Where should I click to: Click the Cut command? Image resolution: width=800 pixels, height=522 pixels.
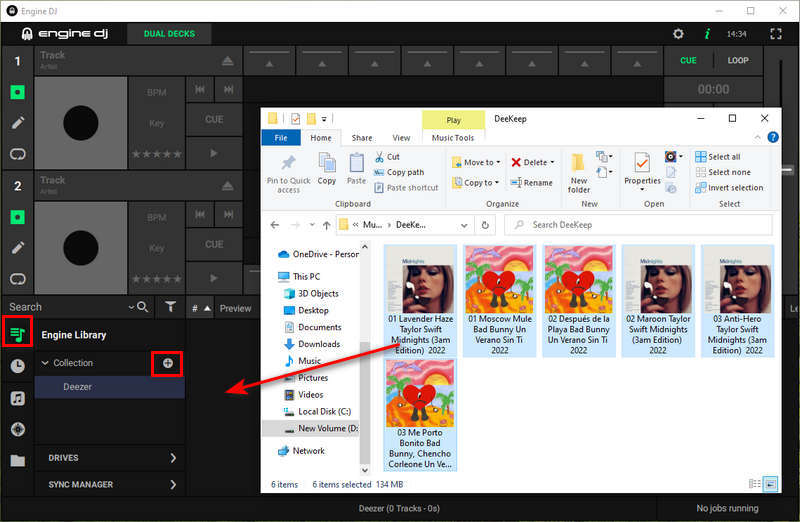387,157
